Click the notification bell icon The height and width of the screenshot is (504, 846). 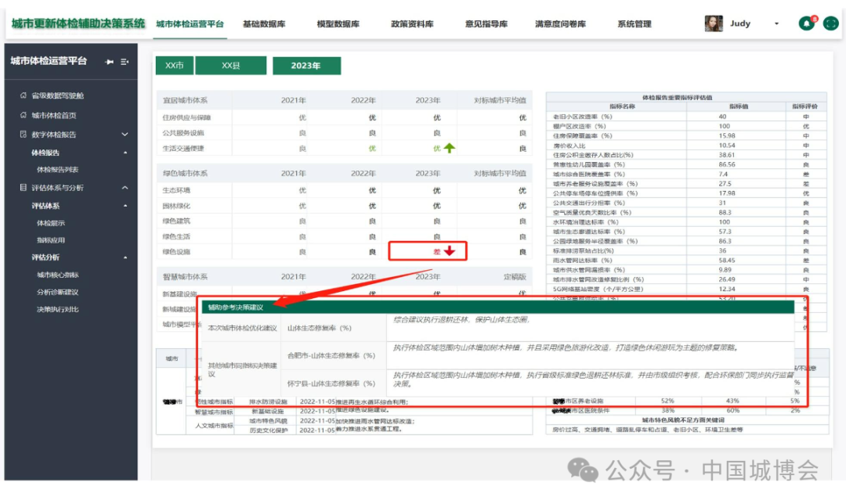tap(806, 23)
